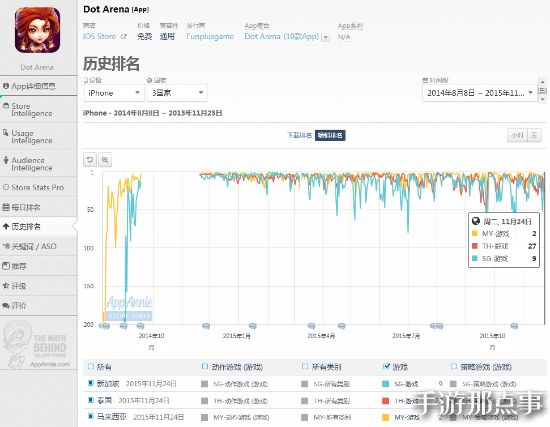This screenshot has width=550, height=427.
Task: Click the up arrow icon beside 历史排名
Action: [x=6, y=226]
